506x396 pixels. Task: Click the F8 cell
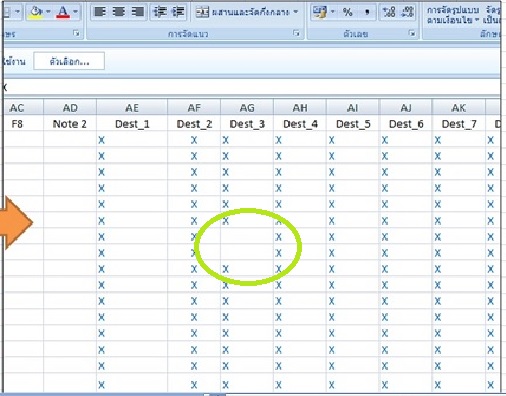point(23,124)
